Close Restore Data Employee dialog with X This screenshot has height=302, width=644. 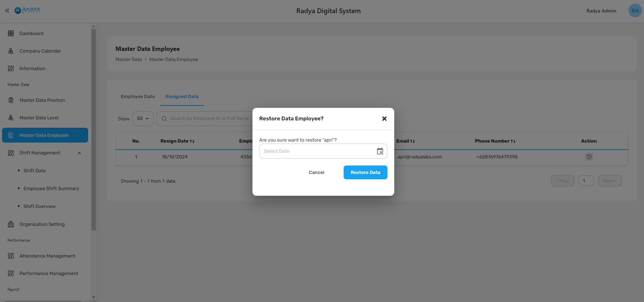[384, 119]
